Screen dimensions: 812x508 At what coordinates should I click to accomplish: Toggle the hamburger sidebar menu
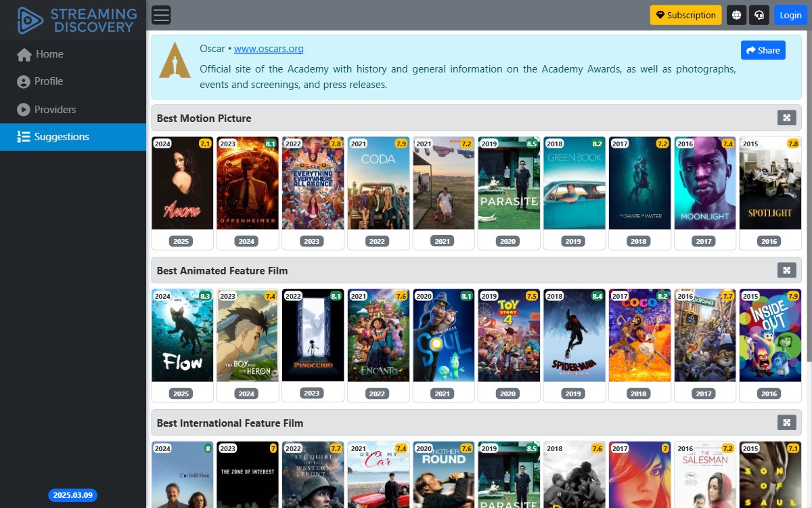(161, 15)
